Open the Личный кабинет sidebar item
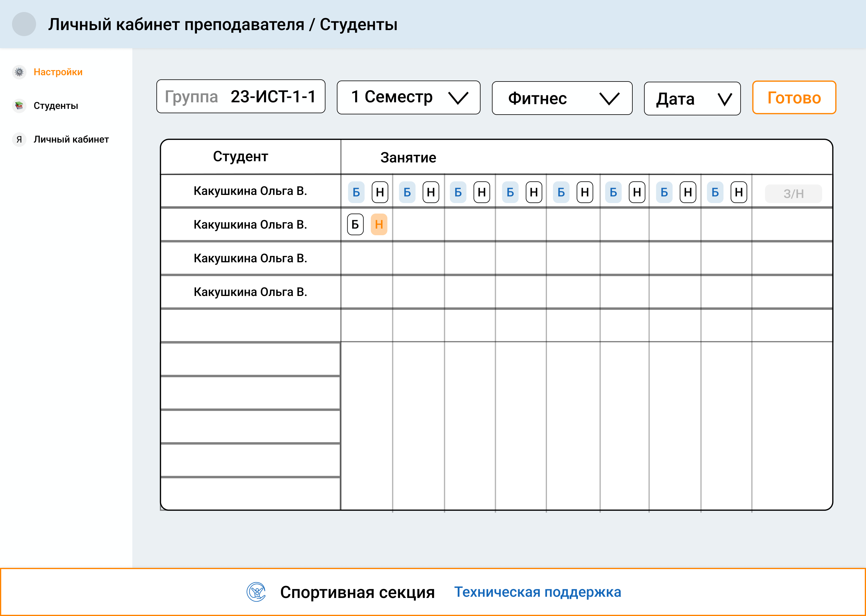The width and height of the screenshot is (866, 616). tap(71, 139)
